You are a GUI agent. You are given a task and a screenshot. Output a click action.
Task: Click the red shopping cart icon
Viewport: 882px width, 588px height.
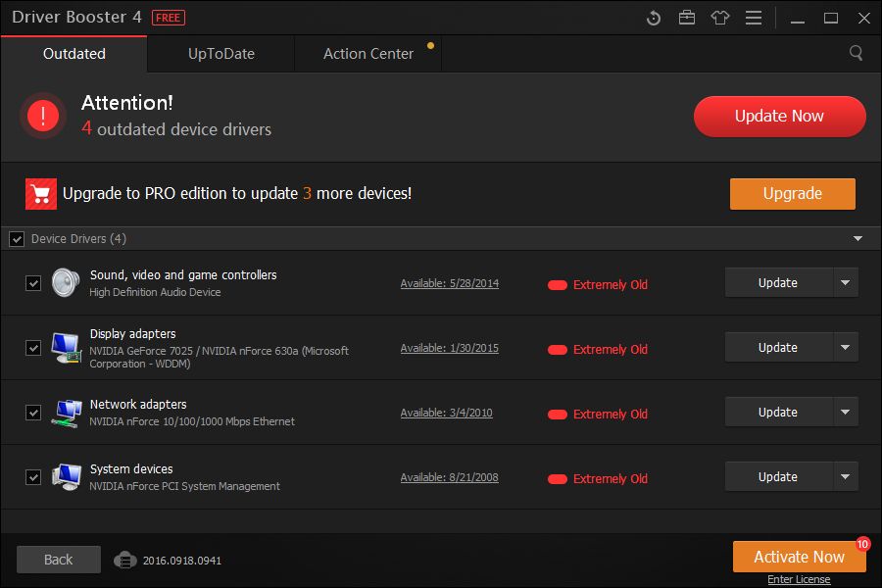tap(41, 194)
